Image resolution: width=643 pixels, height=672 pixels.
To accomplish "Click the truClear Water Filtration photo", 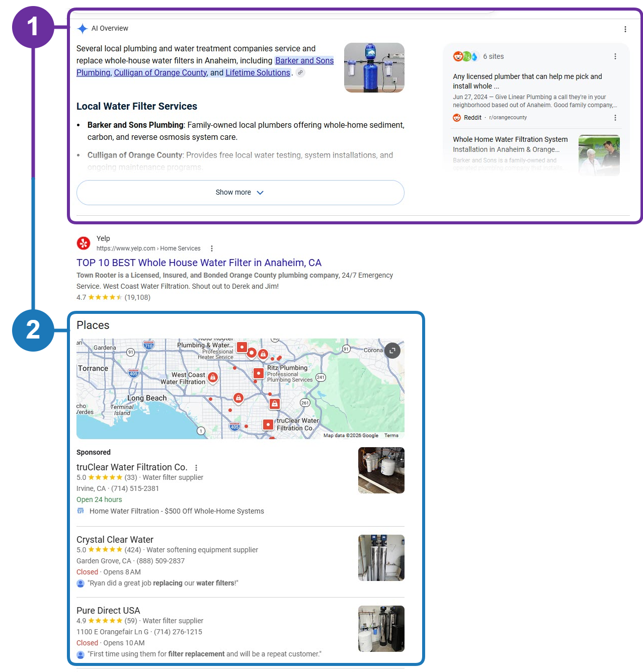I will 381,470.
